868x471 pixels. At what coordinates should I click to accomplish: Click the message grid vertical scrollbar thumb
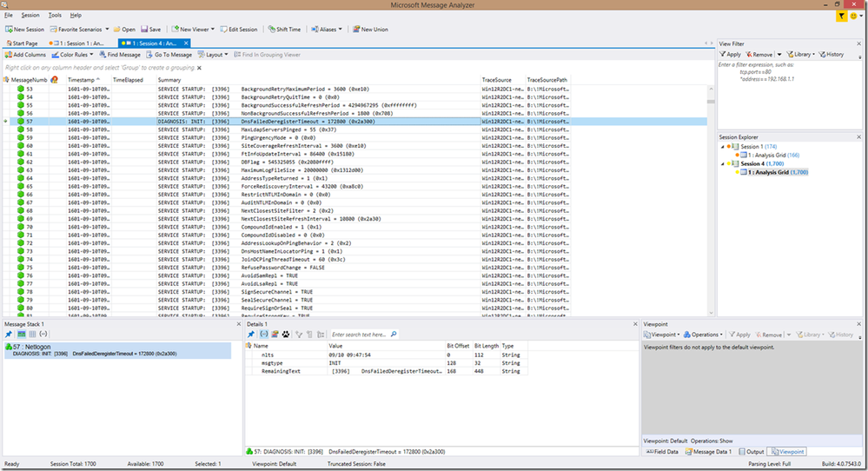pos(711,102)
